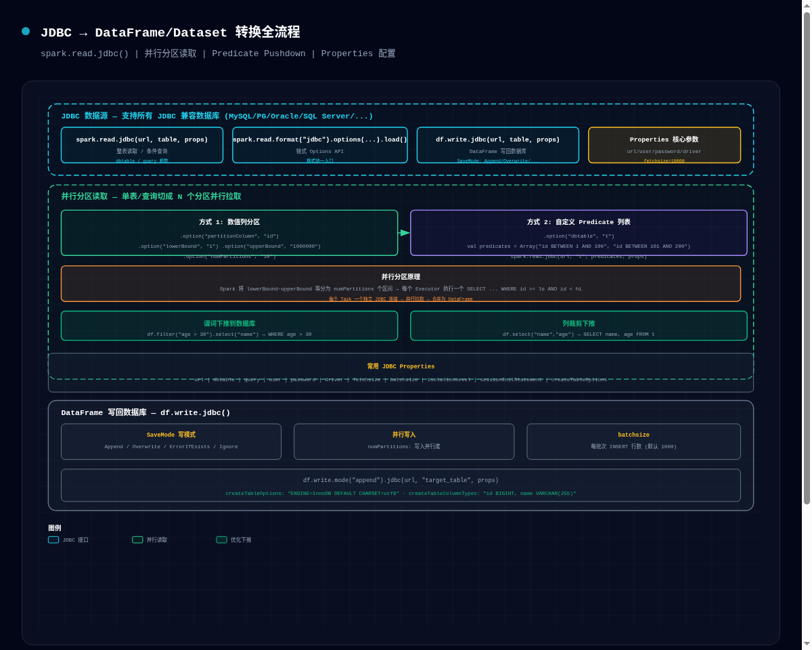
Task: Click the df.write.mode("append").jdbc code line
Action: tap(401, 481)
